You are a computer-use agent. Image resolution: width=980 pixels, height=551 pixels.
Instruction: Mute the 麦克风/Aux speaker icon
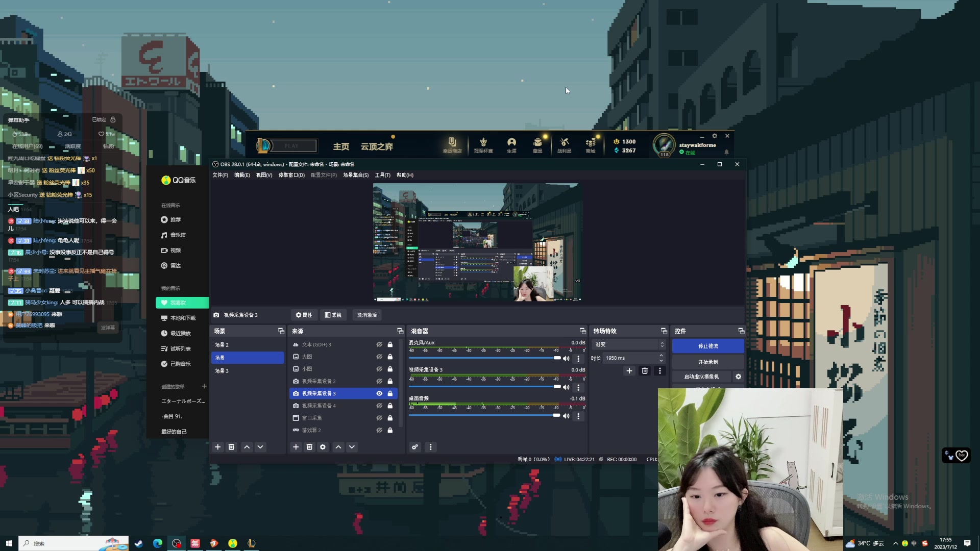tap(566, 358)
